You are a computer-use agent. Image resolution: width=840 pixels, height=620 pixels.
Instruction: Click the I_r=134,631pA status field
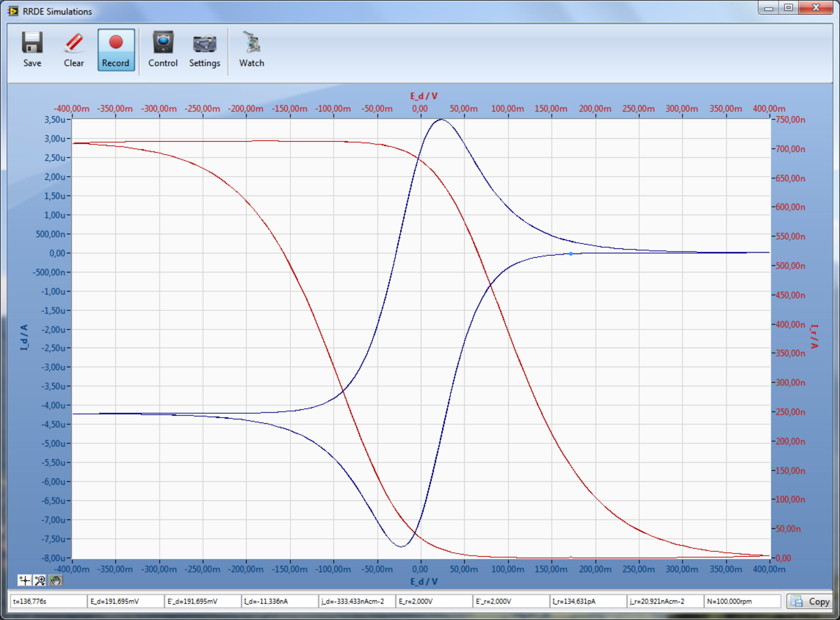click(587, 601)
